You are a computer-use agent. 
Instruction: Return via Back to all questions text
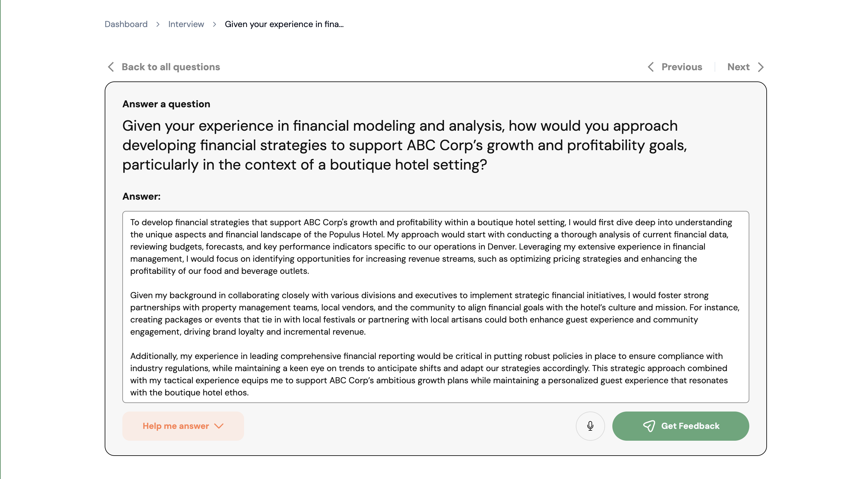170,67
